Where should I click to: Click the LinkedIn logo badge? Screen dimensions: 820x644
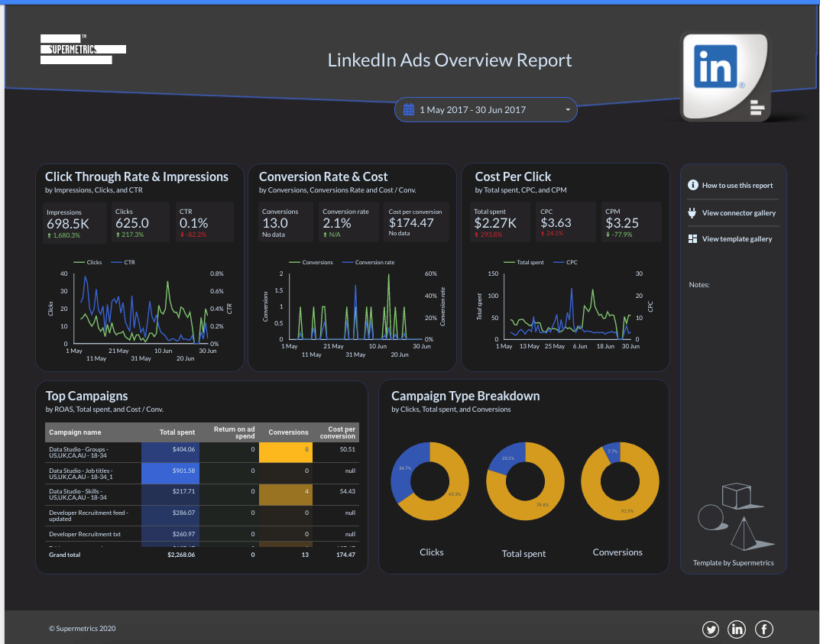[724, 77]
